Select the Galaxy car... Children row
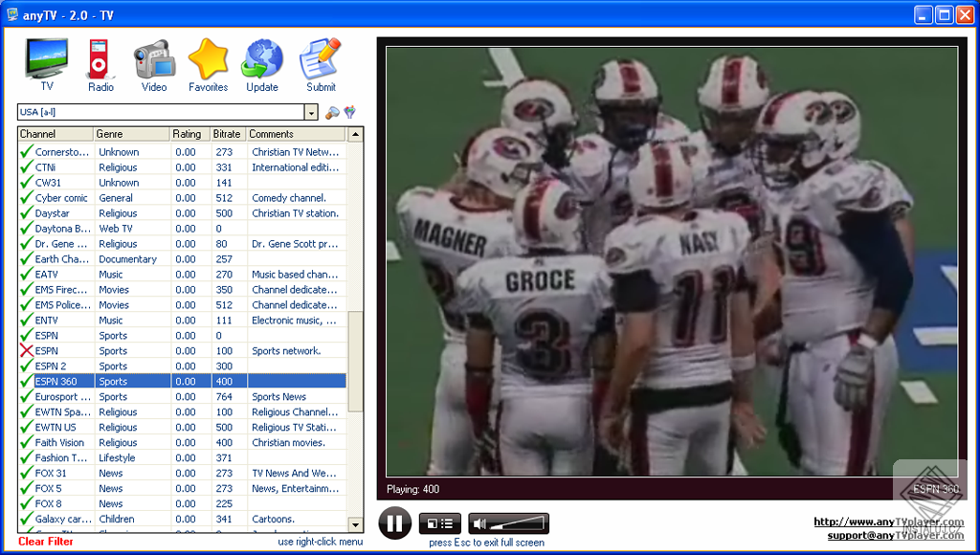Image resolution: width=980 pixels, height=555 pixels. pos(183,520)
